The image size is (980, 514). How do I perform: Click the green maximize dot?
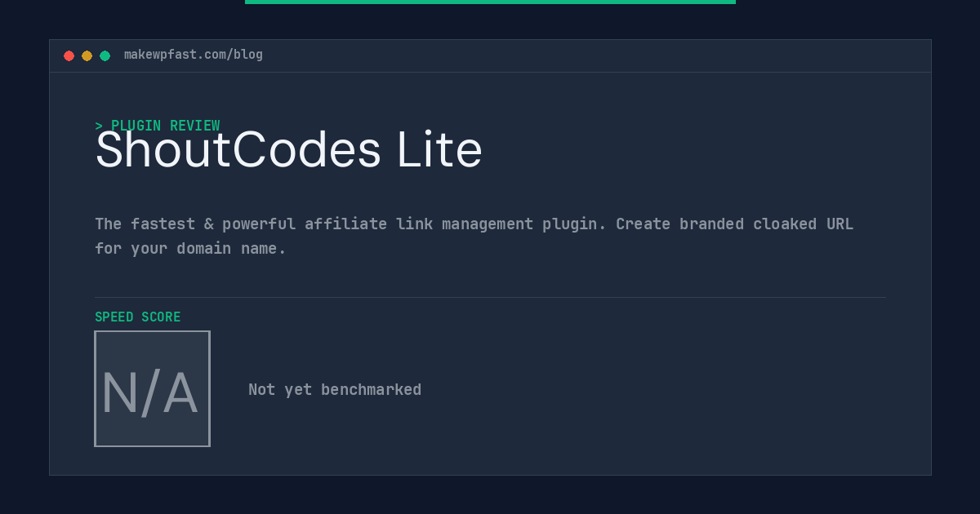coord(105,55)
